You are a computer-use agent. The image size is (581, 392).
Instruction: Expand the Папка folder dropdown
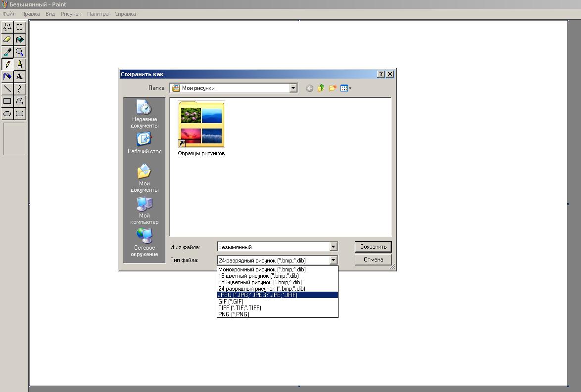tap(293, 88)
